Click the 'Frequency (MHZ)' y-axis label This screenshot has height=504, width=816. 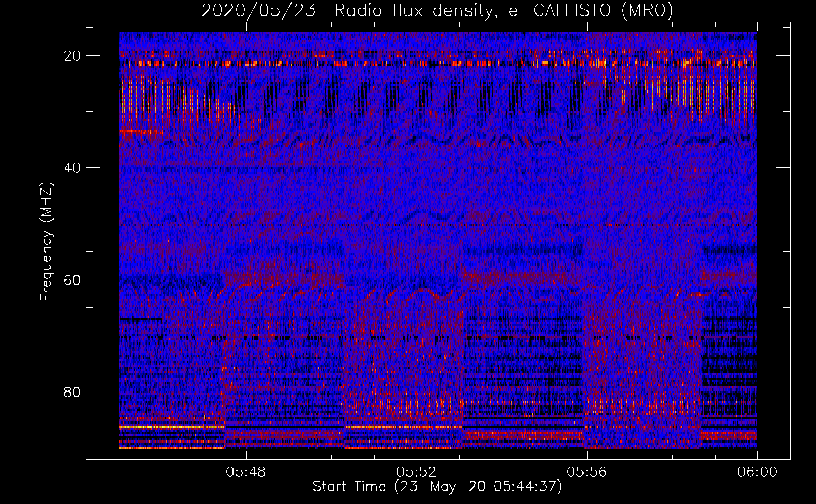tap(46, 242)
